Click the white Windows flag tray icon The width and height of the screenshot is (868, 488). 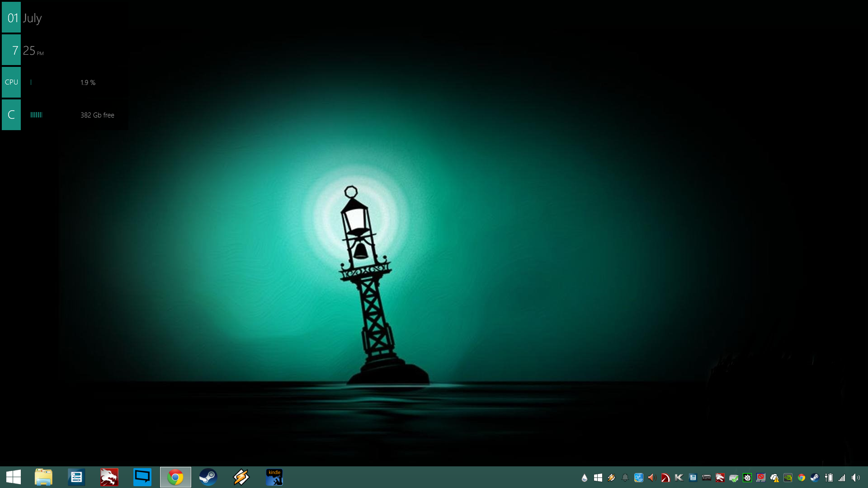[x=598, y=478]
